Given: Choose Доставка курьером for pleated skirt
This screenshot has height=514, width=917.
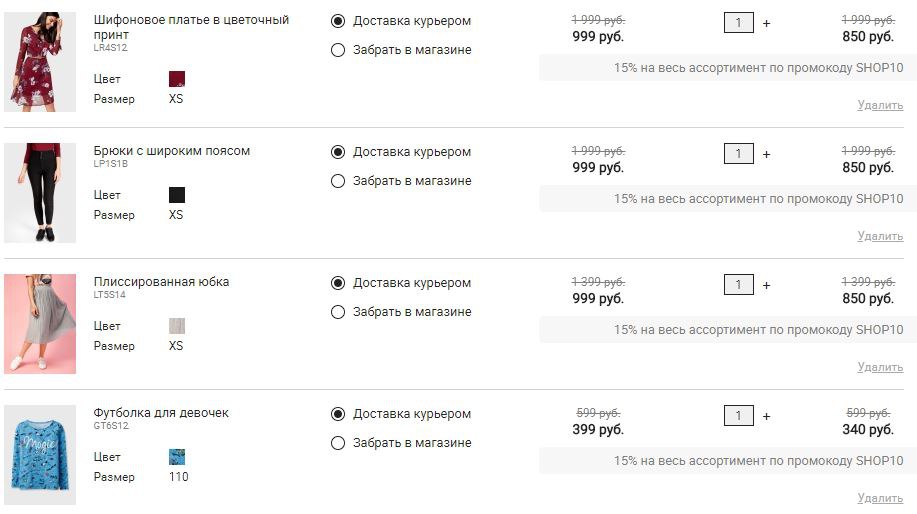Looking at the screenshot, I should (337, 283).
